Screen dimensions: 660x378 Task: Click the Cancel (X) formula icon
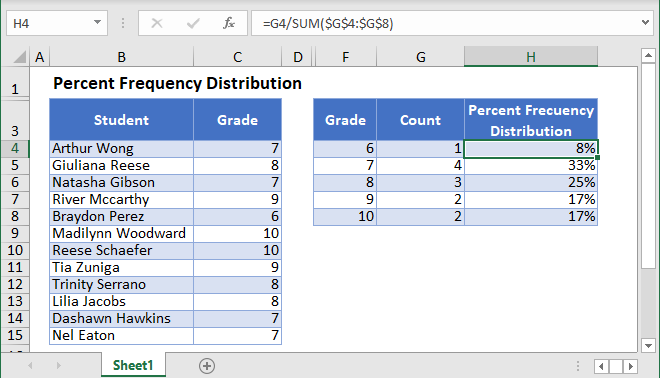(x=157, y=23)
